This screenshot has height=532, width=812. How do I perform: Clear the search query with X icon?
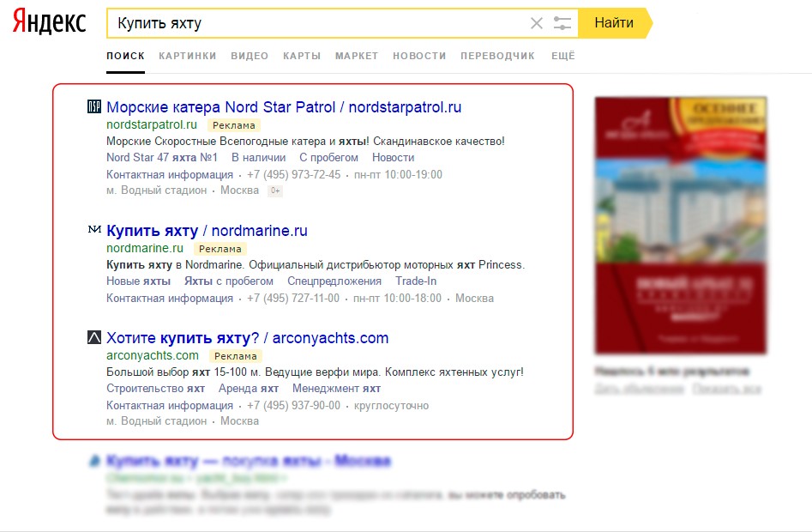(537, 23)
